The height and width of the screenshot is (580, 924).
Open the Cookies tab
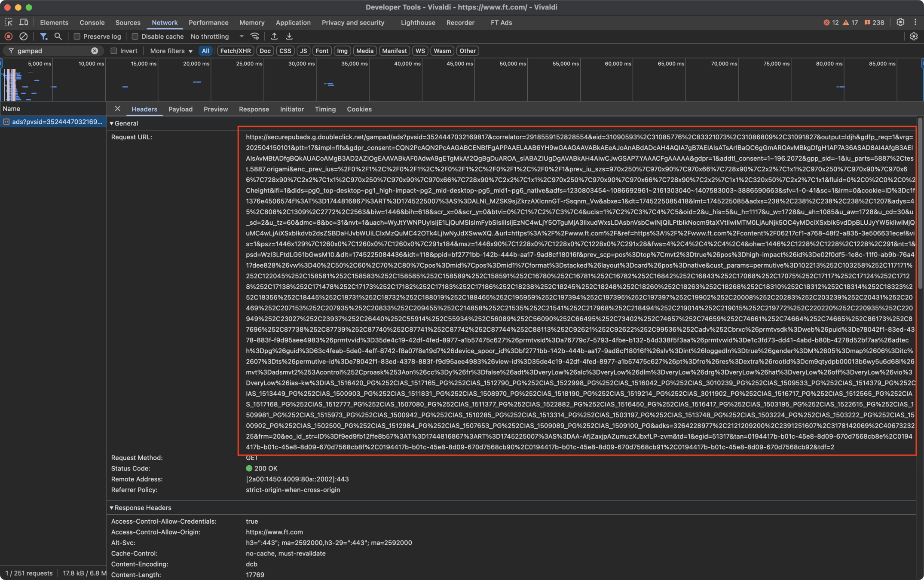[x=359, y=109]
